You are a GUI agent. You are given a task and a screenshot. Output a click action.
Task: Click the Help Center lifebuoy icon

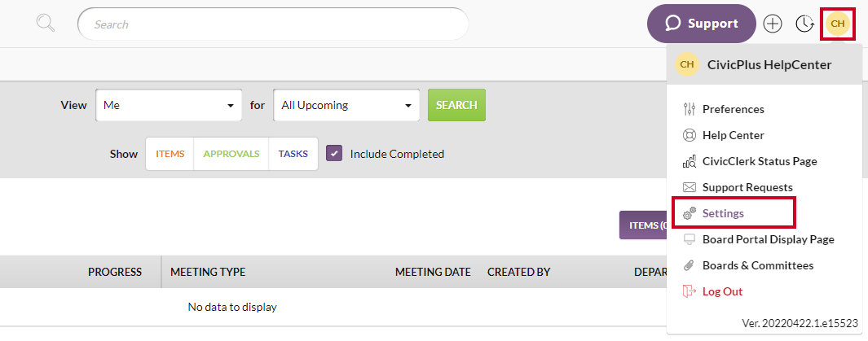coord(690,135)
